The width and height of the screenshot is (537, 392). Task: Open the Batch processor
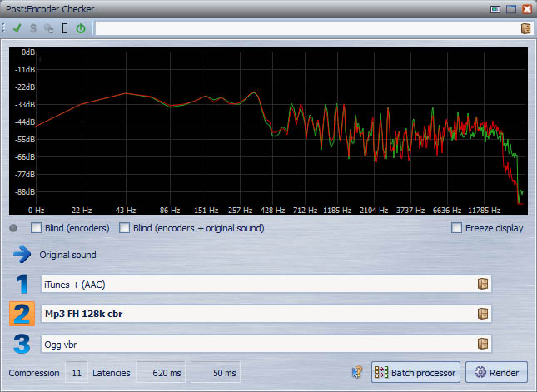415,373
